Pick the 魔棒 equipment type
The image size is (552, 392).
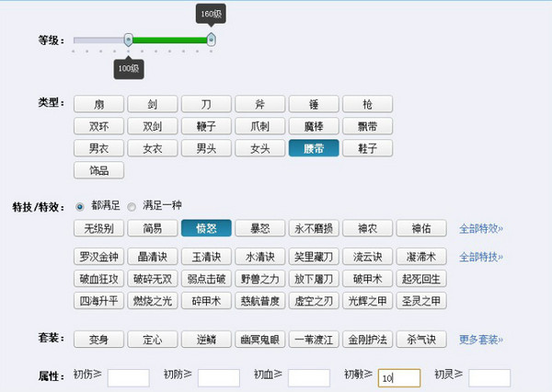314,126
